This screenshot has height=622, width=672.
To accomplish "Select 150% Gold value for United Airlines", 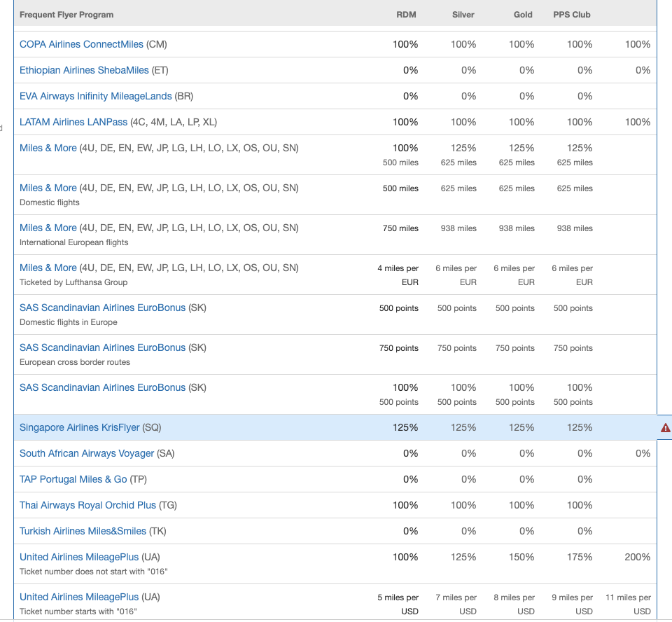I will point(521,557).
